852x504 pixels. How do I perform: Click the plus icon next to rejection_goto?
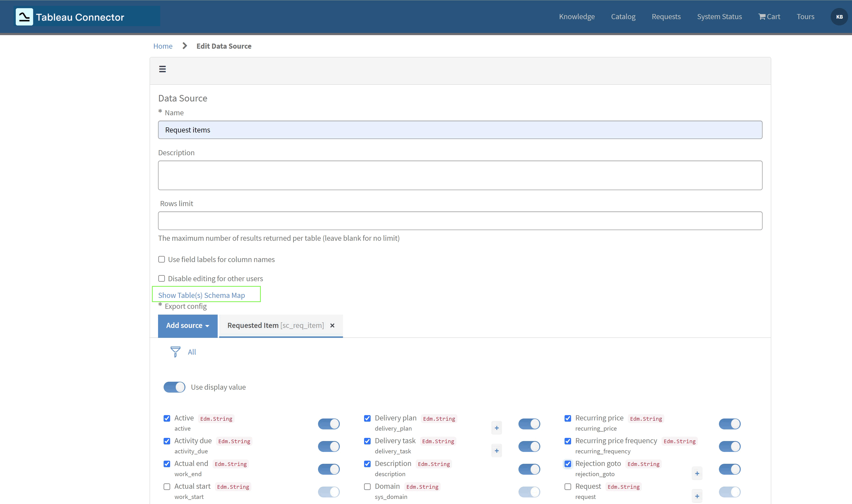tap(697, 473)
